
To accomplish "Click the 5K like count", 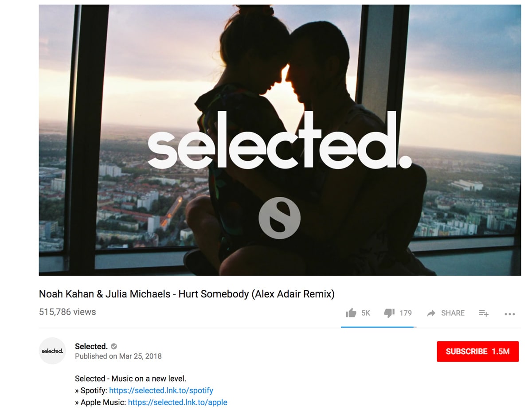I will click(x=366, y=313).
